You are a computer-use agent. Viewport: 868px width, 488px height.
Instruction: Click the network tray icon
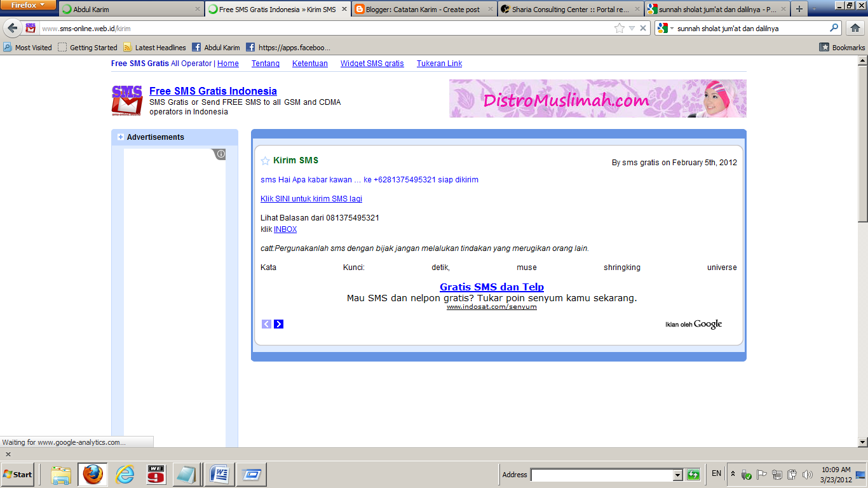[x=776, y=475]
